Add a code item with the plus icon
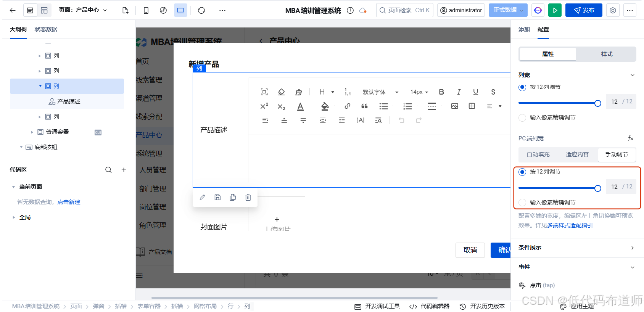 tap(124, 170)
